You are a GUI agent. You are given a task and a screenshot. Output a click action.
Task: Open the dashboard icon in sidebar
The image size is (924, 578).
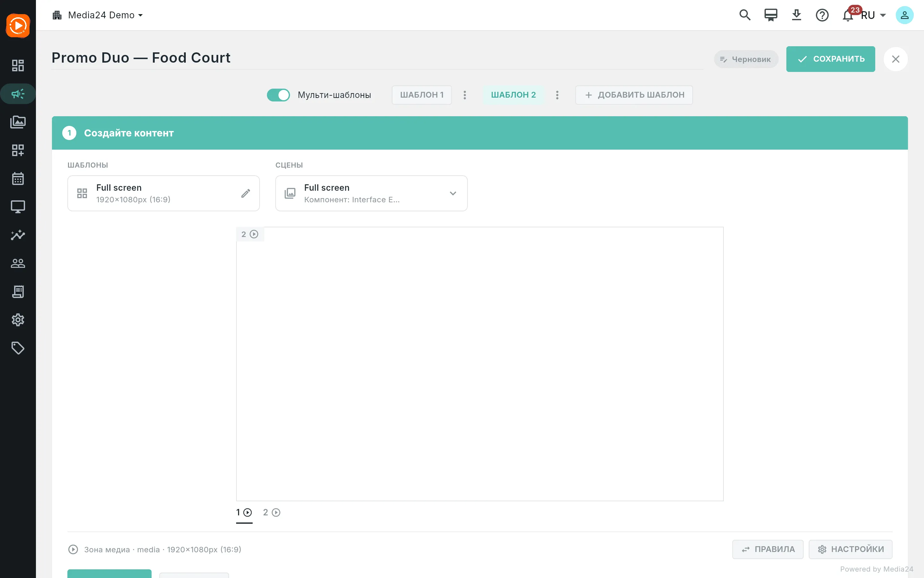point(18,66)
